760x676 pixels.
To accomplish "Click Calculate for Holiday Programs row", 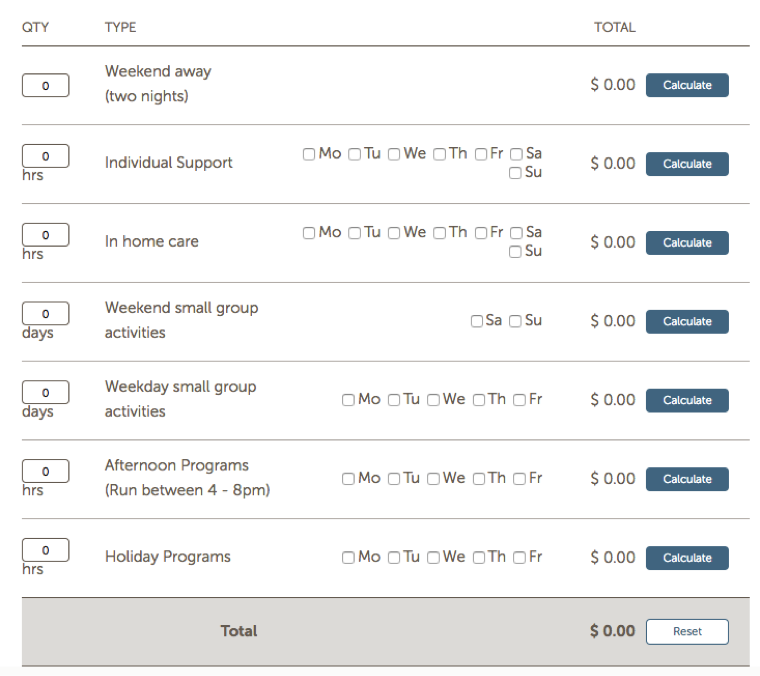I will (x=687, y=558).
